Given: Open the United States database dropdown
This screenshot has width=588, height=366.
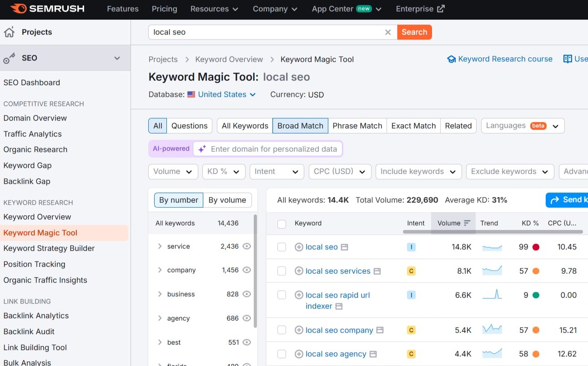Looking at the screenshot, I should (x=227, y=95).
